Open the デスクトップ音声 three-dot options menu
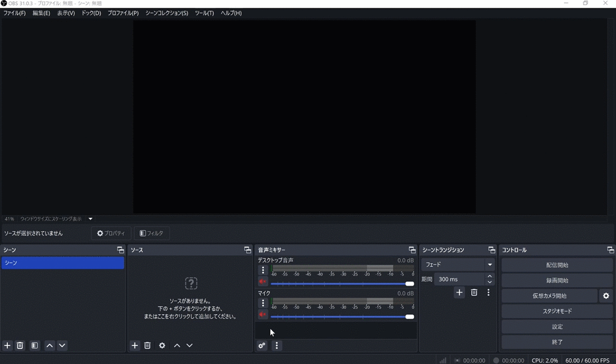This screenshot has width=616, height=364. point(263,270)
